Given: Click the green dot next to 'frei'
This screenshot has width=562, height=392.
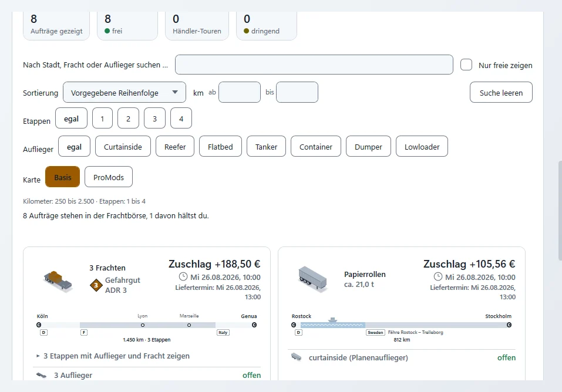Looking at the screenshot, I should 107,31.
